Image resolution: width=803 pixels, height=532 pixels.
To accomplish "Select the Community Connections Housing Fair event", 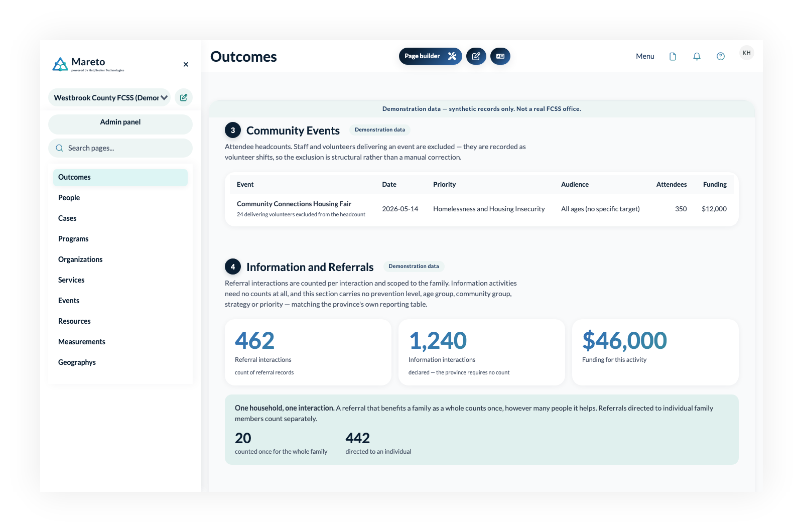I will 294,204.
